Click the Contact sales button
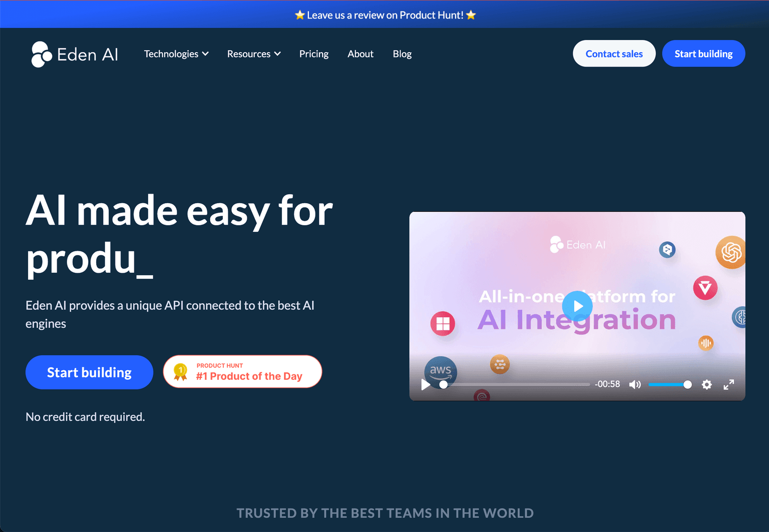Viewport: 769px width, 532px height. (614, 54)
